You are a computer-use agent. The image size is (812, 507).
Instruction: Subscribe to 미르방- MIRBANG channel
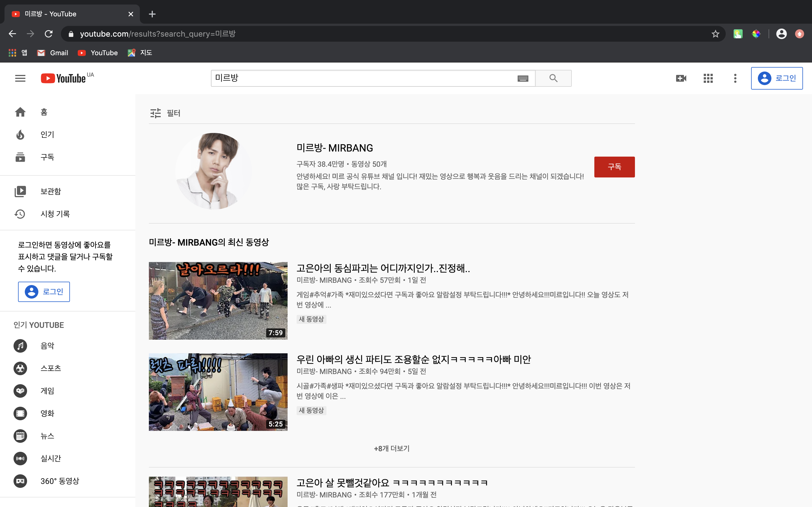(614, 167)
